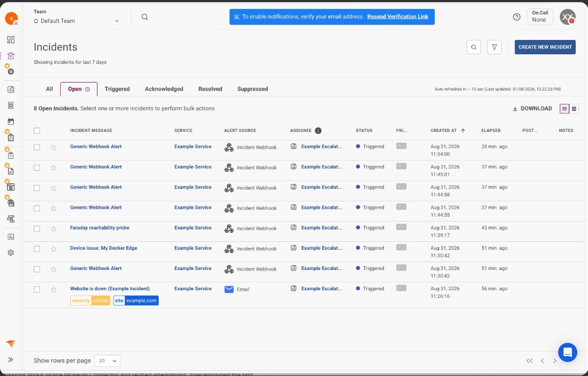The image size is (588, 376).
Task: Open the calendar schedules icon in sidebar
Action: tap(11, 121)
